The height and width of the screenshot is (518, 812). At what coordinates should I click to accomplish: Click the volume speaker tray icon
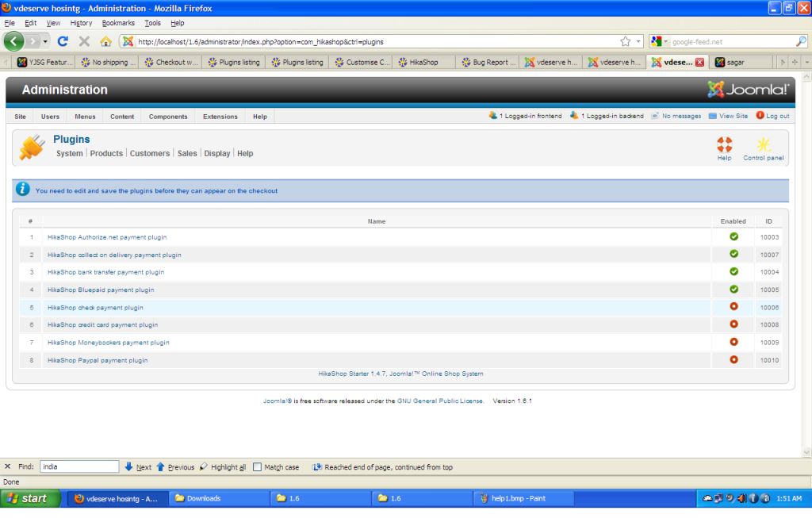coord(741,498)
